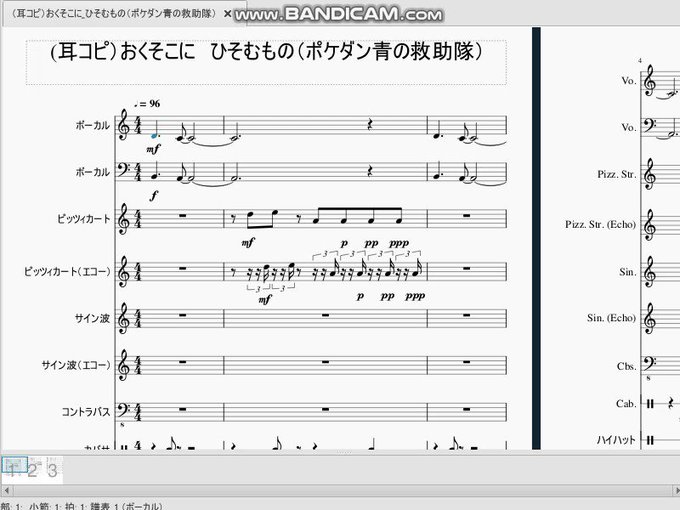This screenshot has width=680, height=510.
Task: Click the Sin. (Echo) label on page 2
Action: pos(611,318)
